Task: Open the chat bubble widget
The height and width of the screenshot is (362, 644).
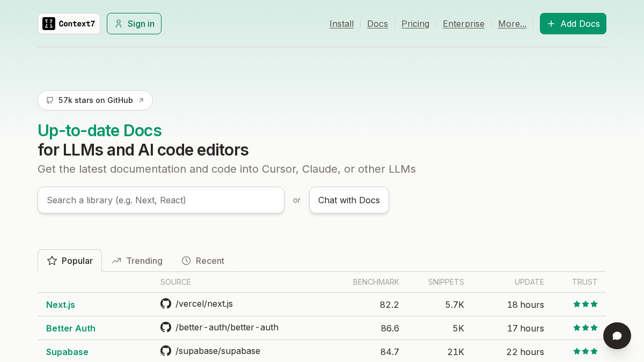Action: click(x=617, y=336)
